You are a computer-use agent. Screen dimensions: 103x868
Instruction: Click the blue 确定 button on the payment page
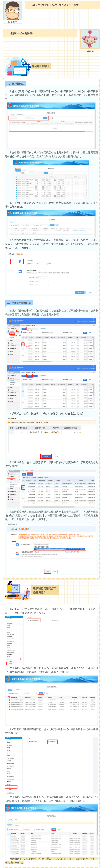pyautogui.click(x=80, y=292)
